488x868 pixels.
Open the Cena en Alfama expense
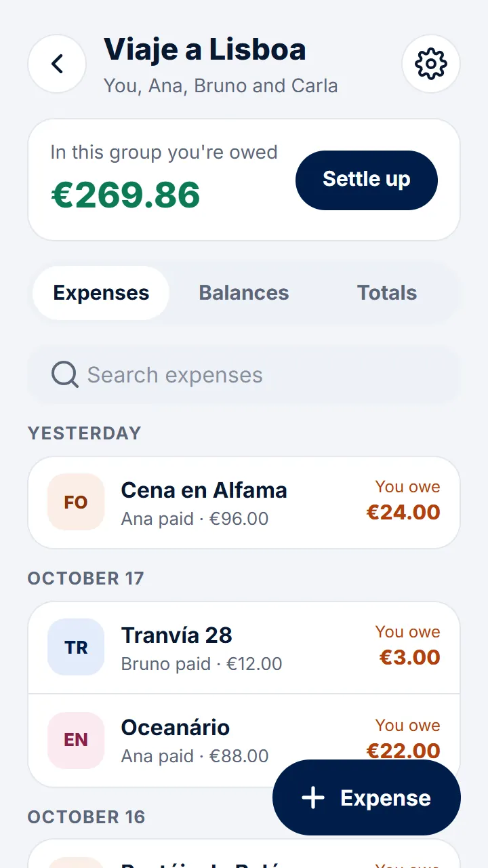click(x=244, y=502)
